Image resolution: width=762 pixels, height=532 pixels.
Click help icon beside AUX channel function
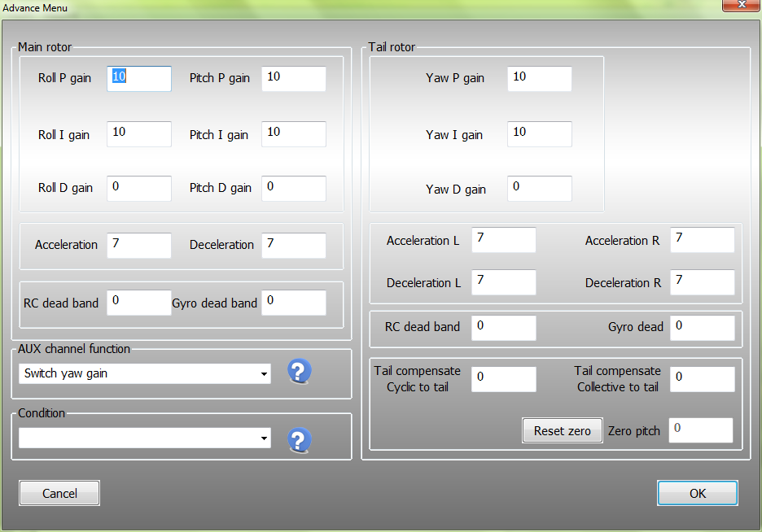pos(299,371)
